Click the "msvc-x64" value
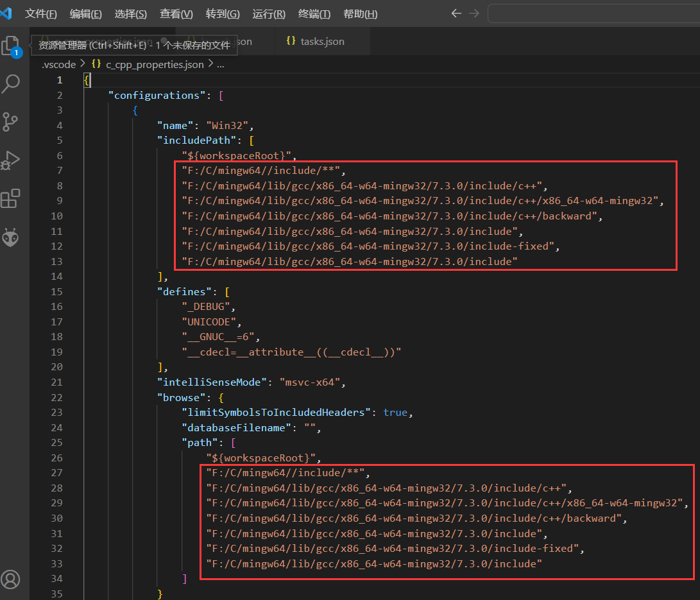 [x=310, y=382]
